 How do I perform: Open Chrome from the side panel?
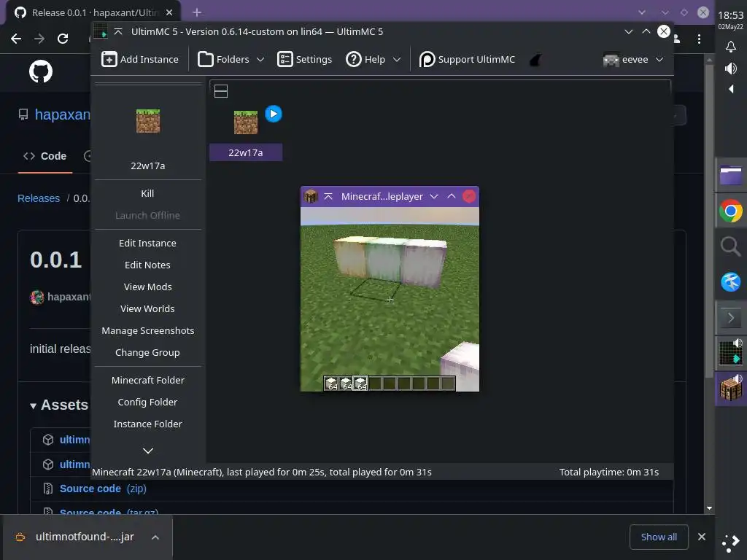point(730,211)
